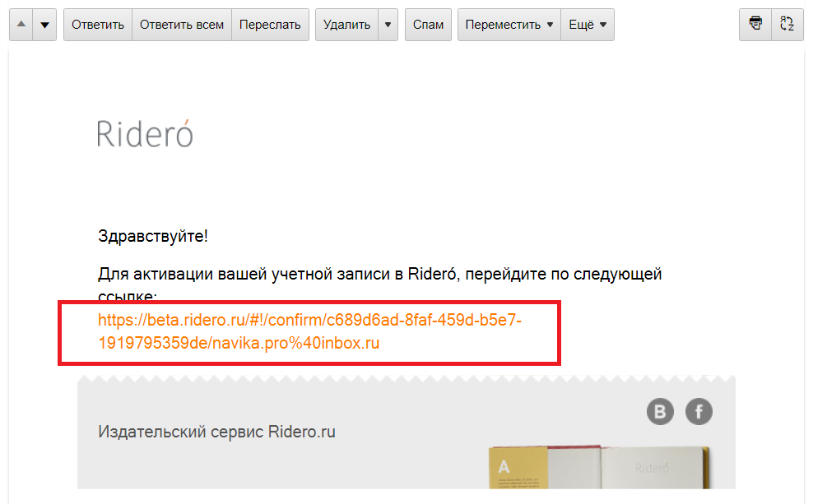Click the account activation instruction paragraph
Screen dimensions: 827x504
point(379,274)
